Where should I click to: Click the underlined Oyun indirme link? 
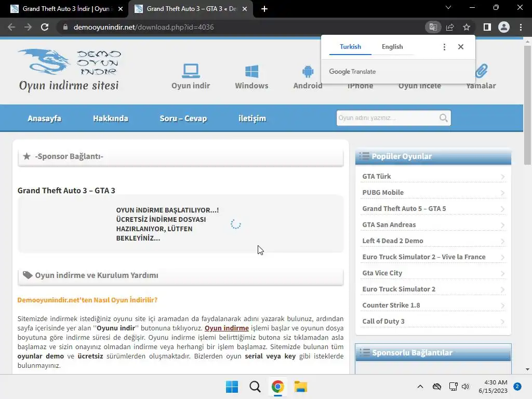227,328
